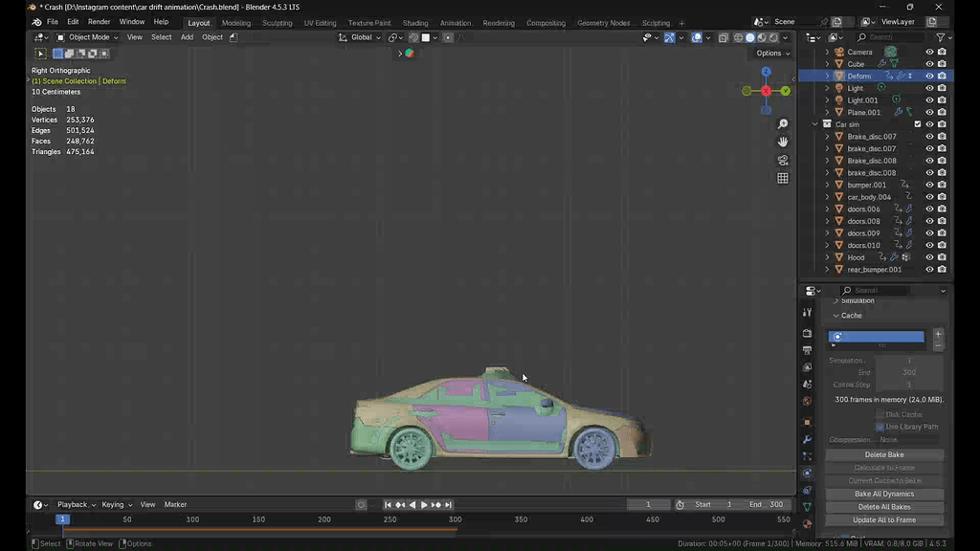The width and height of the screenshot is (980, 551).
Task: Open the Object properties tab
Action: click(x=807, y=422)
